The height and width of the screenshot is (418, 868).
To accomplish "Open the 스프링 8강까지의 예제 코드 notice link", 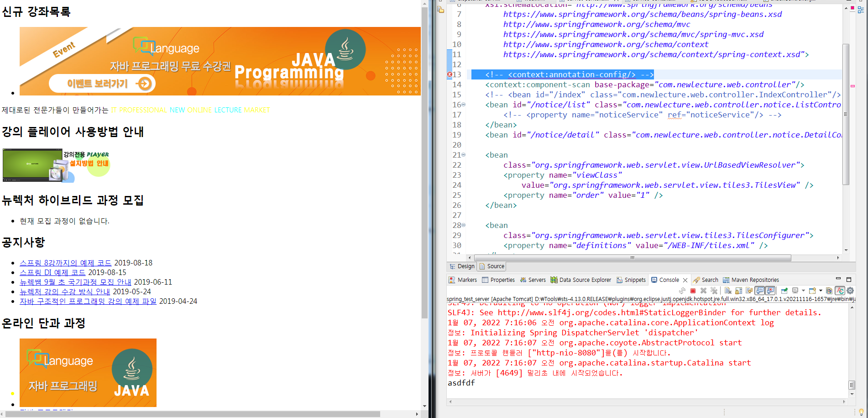I will coord(66,263).
